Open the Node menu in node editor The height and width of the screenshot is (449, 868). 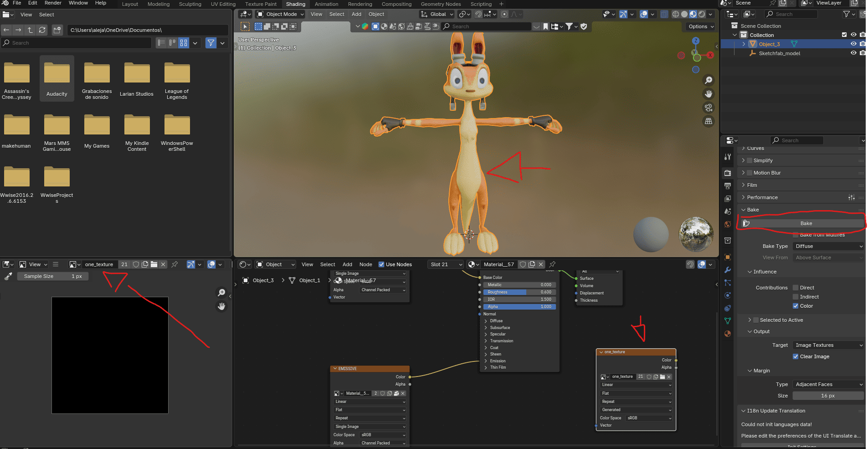[365, 264]
